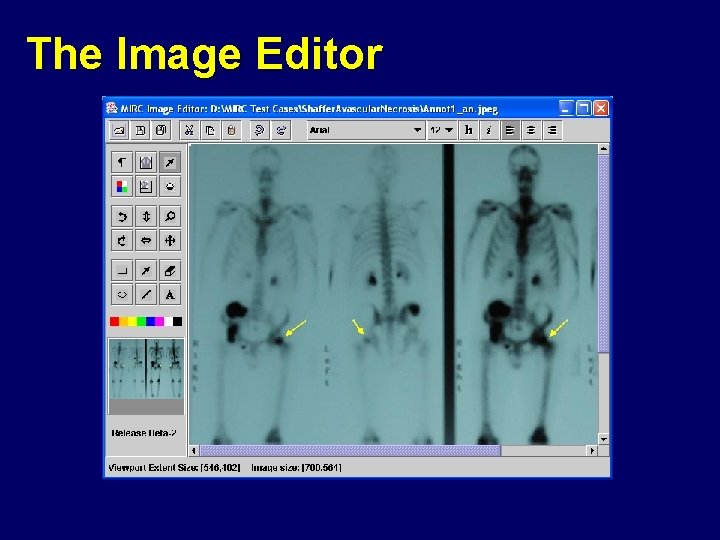This screenshot has width=720, height=540.
Task: Select the arrow annotation drawing tool
Action: 146,270
